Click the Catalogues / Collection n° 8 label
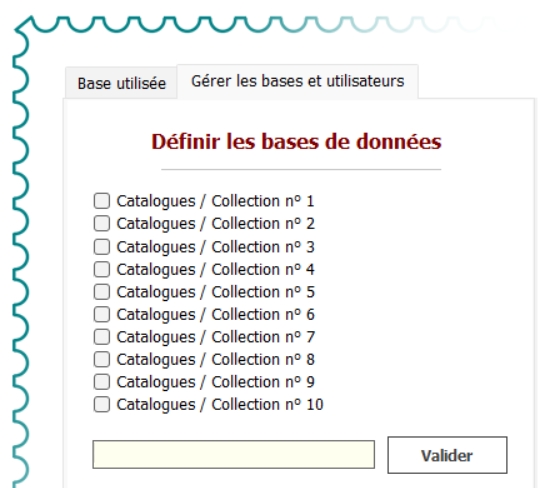This screenshot has height=488, width=549. click(215, 360)
